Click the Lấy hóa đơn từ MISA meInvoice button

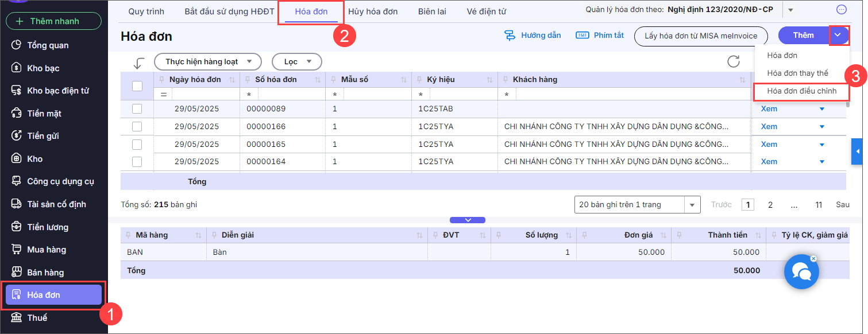coord(700,36)
